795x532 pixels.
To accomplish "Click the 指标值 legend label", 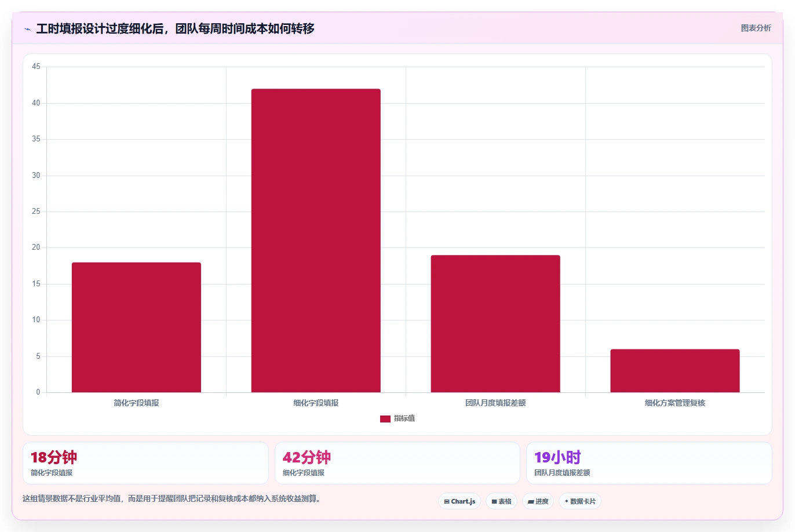I will [x=404, y=418].
